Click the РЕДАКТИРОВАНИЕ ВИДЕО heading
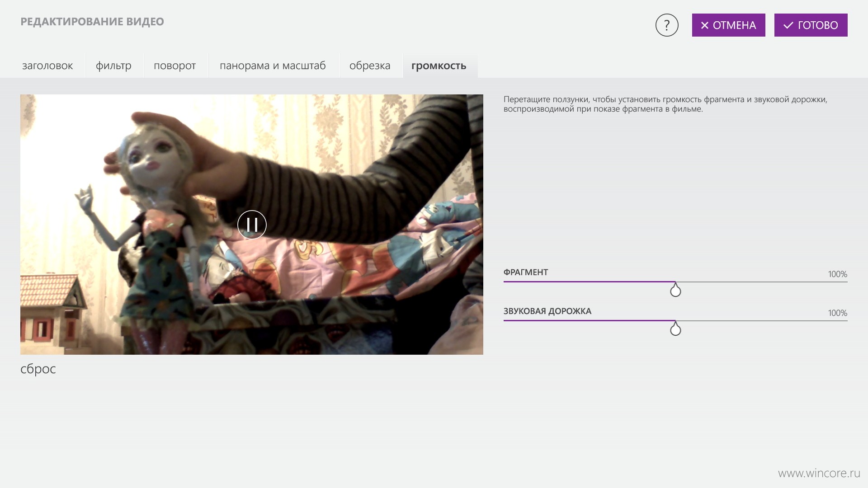Screen dimensions: 868x488 tap(92, 22)
